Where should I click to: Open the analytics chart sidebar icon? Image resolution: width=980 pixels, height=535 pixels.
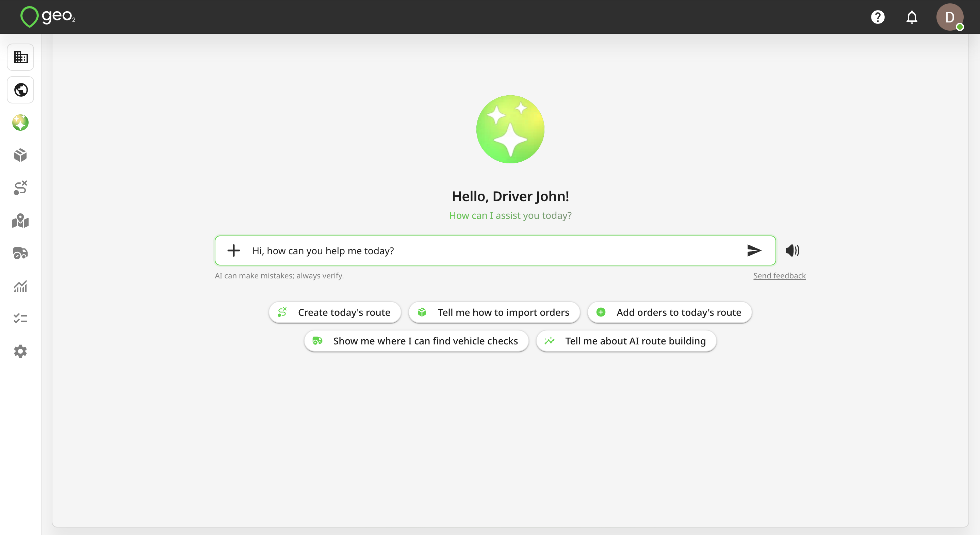click(20, 286)
